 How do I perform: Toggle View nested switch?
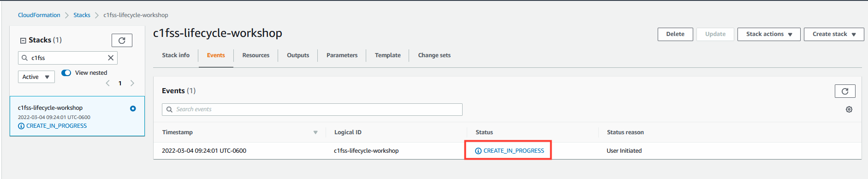pos(66,73)
